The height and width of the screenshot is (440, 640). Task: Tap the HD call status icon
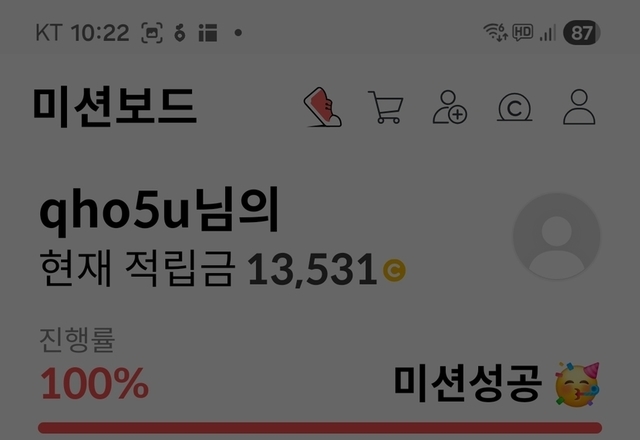[522, 32]
